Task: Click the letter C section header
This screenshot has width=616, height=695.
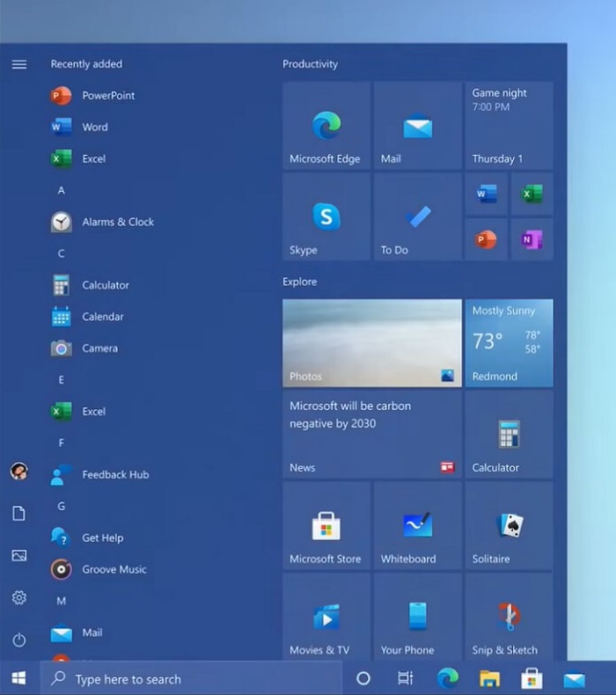Action: 62,253
